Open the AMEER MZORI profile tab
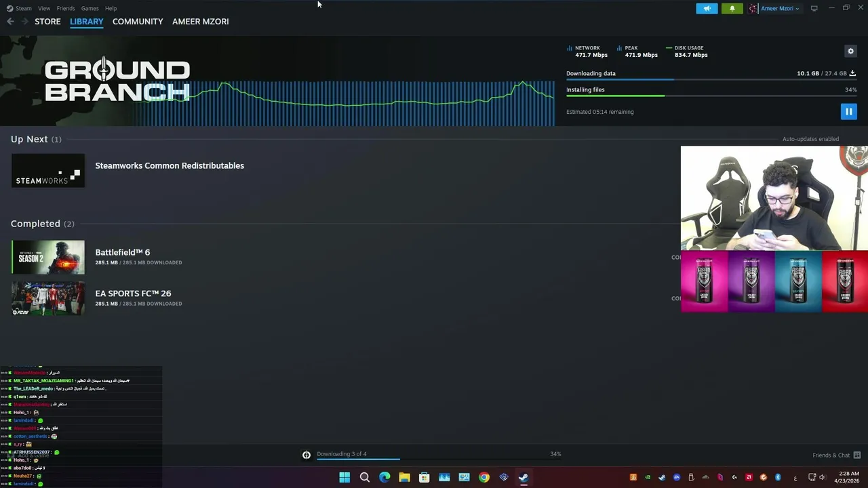The width and height of the screenshot is (868, 488). pos(200,22)
